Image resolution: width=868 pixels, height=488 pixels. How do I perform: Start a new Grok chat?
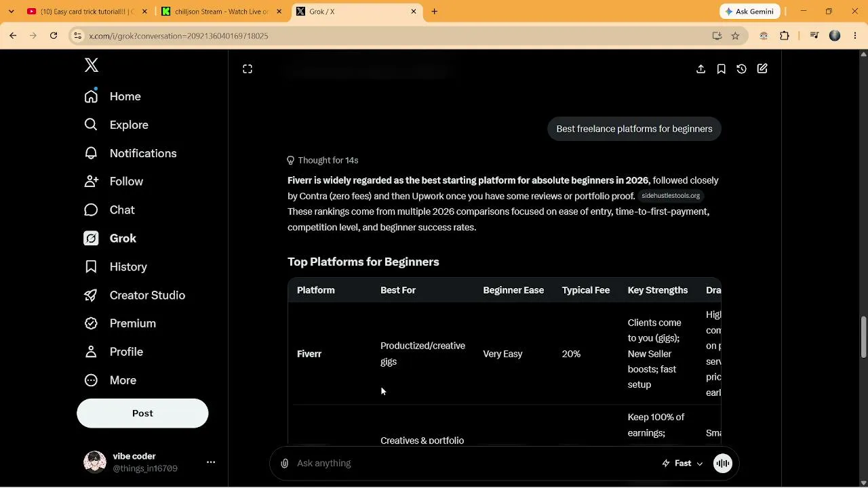click(x=762, y=69)
